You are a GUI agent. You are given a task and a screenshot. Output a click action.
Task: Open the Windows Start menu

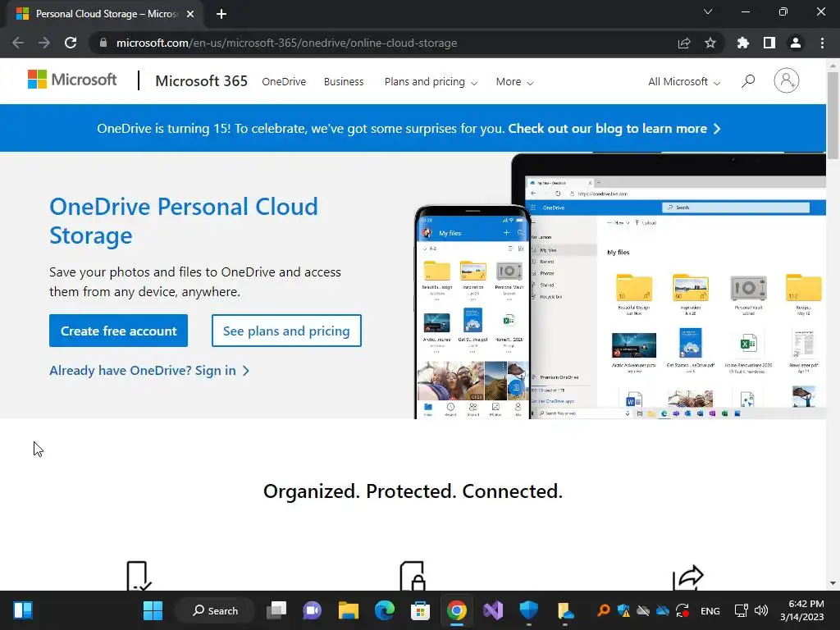tap(153, 610)
